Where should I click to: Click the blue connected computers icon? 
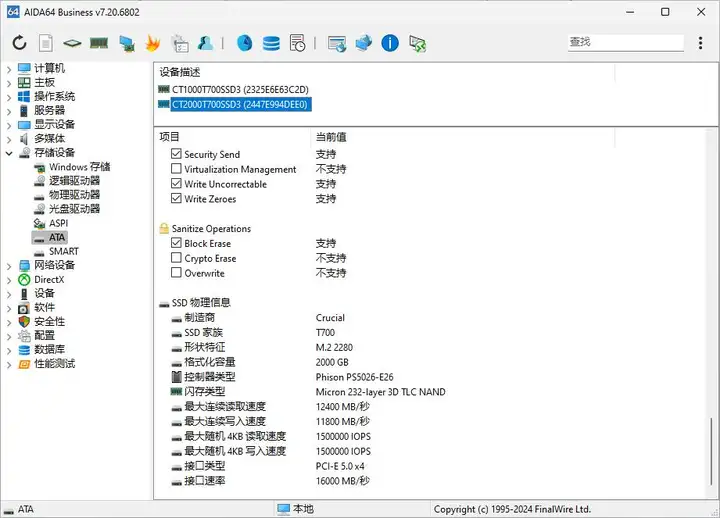point(364,43)
